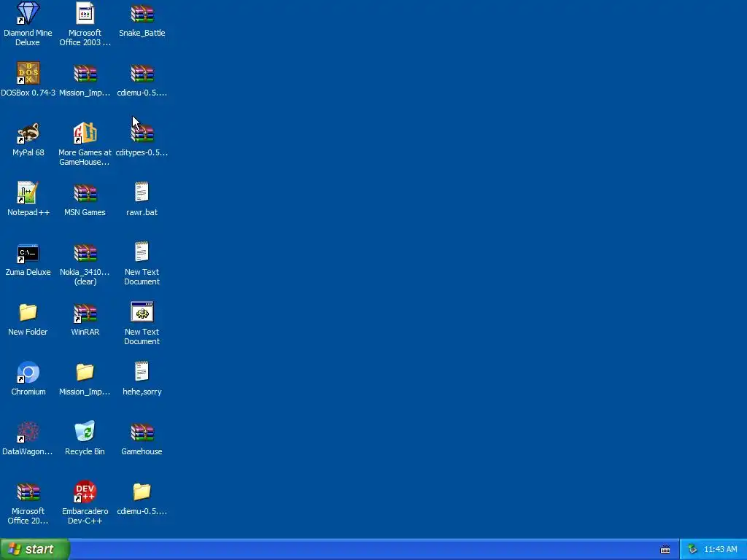The height and width of the screenshot is (560, 747).
Task: Open the Mission_Imp... yellow folder icon
Action: click(85, 373)
